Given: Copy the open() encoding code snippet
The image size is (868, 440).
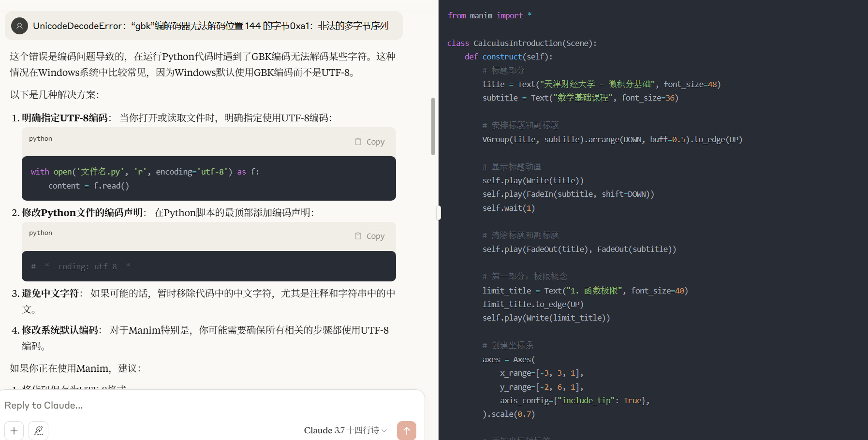Looking at the screenshot, I should [x=370, y=142].
